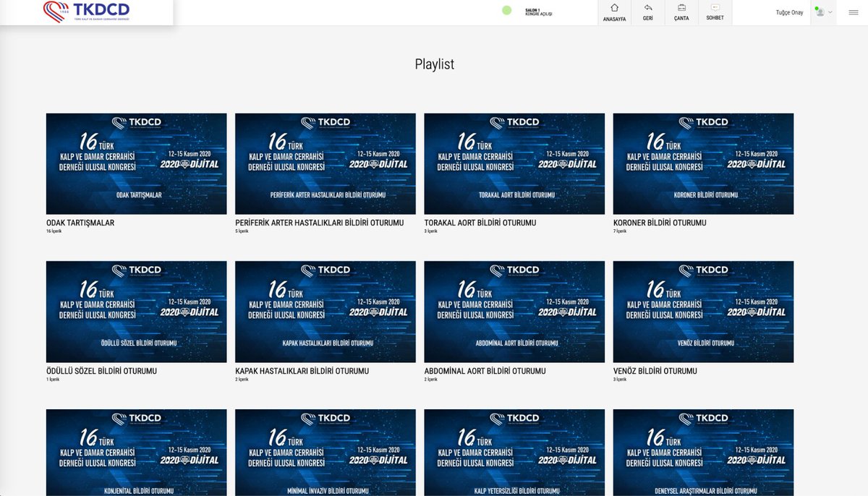This screenshot has width=868, height=496.
Task: Click '3 İçerik' under Venöz Bildiri
Action: click(620, 379)
